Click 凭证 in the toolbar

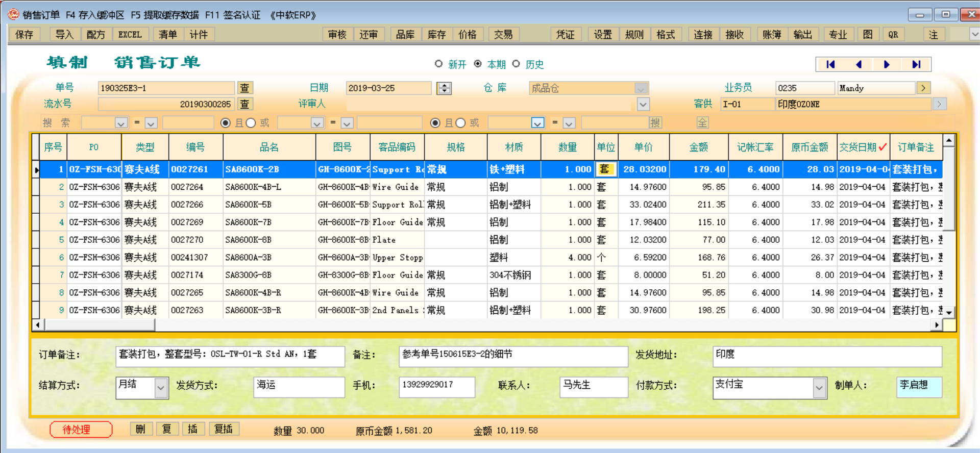(565, 35)
